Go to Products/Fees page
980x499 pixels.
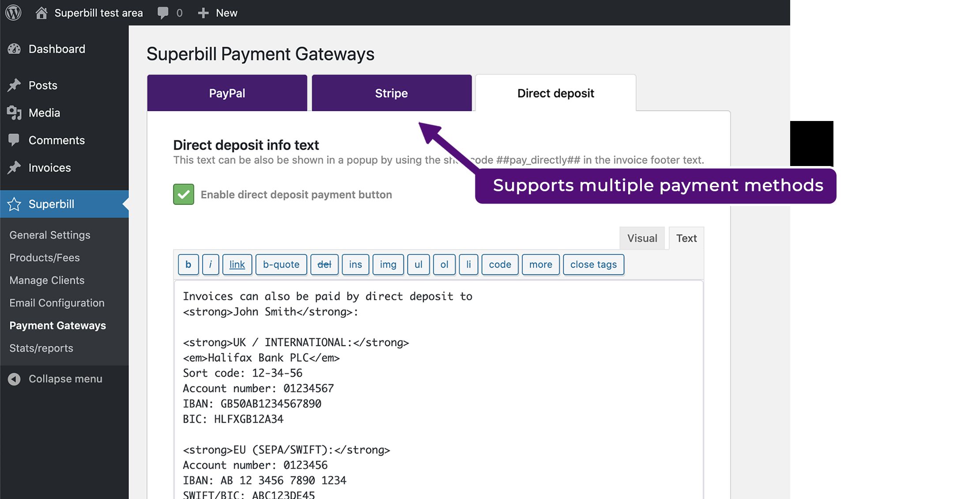[45, 257]
